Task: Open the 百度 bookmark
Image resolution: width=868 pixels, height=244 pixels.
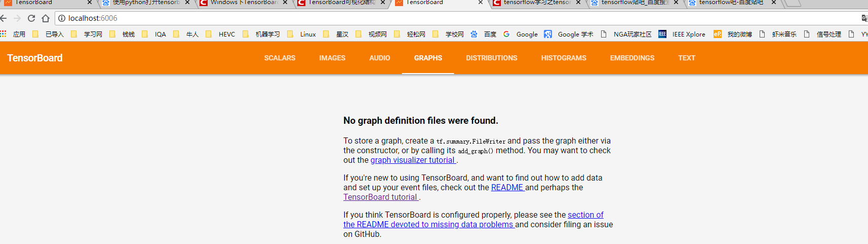Action: (484, 34)
